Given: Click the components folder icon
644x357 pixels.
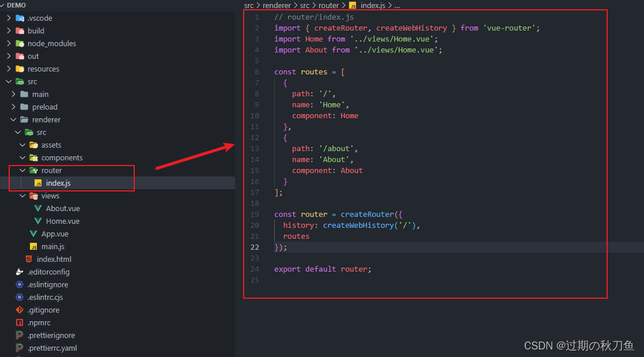Looking at the screenshot, I should [x=33, y=158].
